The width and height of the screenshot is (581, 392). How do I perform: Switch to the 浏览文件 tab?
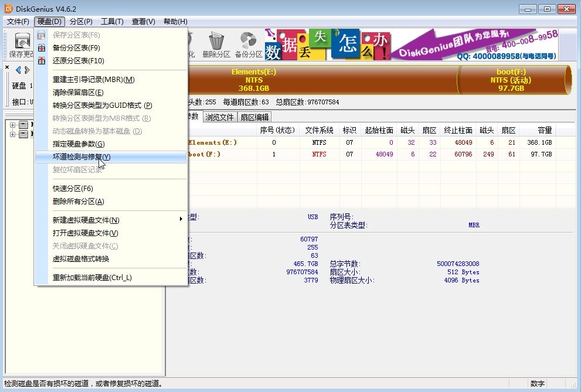[x=220, y=116]
